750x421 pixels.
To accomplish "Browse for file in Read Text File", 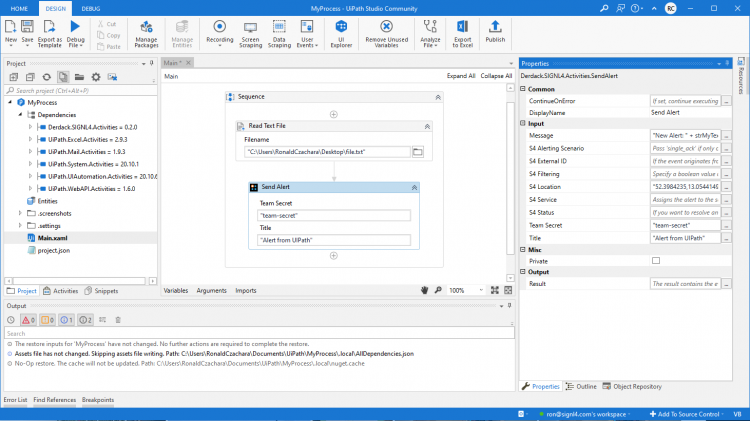I will [418, 152].
